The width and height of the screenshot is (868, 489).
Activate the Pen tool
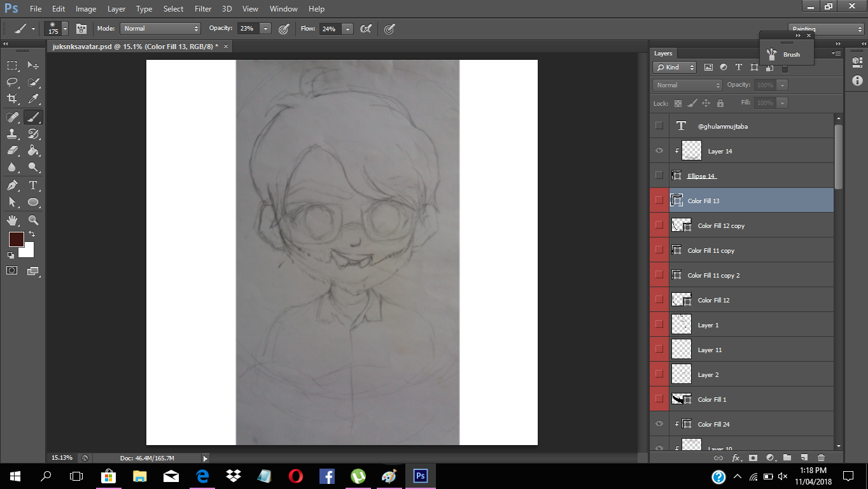(x=12, y=185)
